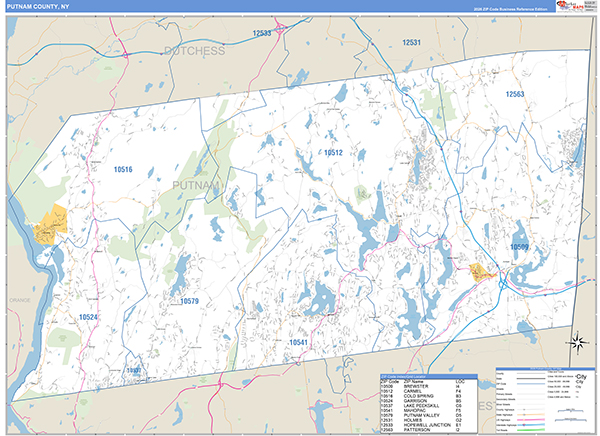Click the DUTCHESS county label
Viewport: 600px width, 436px height.
click(195, 51)
